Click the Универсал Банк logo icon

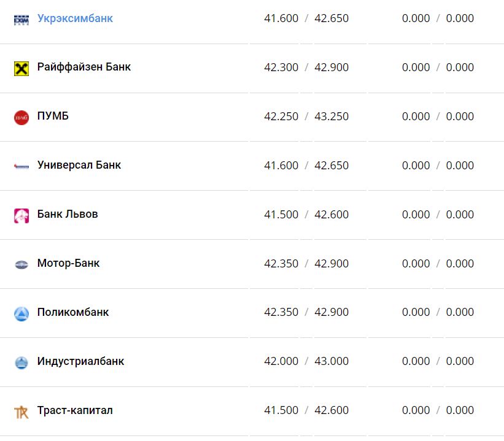21,166
